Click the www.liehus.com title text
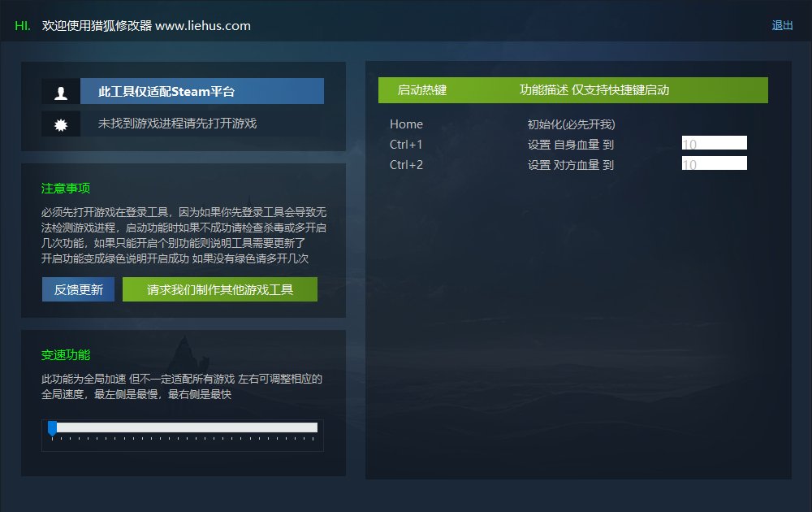Screen dimensions: 812x512 (203, 26)
